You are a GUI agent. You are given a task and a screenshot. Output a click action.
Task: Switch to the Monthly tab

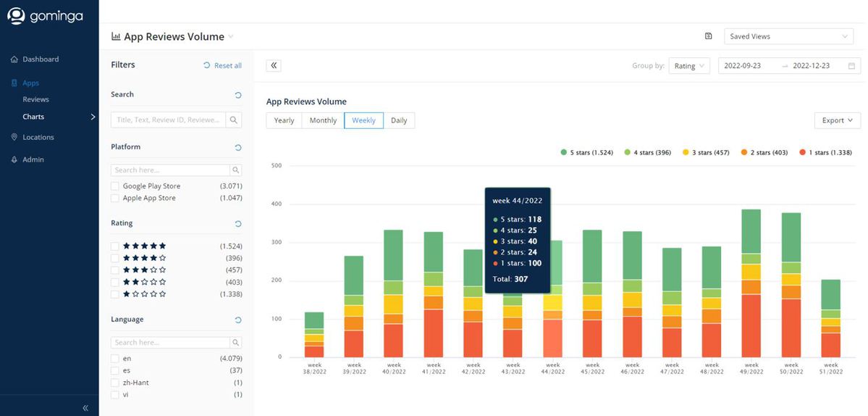click(323, 120)
